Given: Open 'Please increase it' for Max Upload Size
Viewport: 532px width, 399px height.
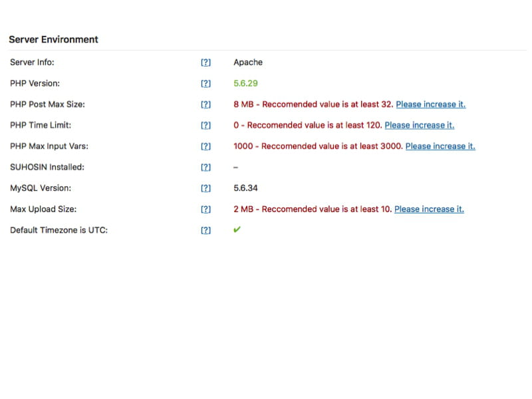Looking at the screenshot, I should click(x=429, y=209).
